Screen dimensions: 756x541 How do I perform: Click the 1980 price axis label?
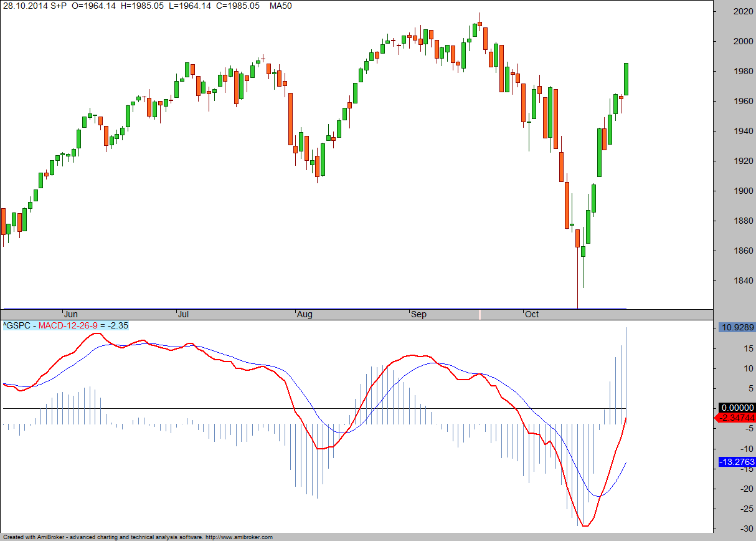click(x=744, y=71)
